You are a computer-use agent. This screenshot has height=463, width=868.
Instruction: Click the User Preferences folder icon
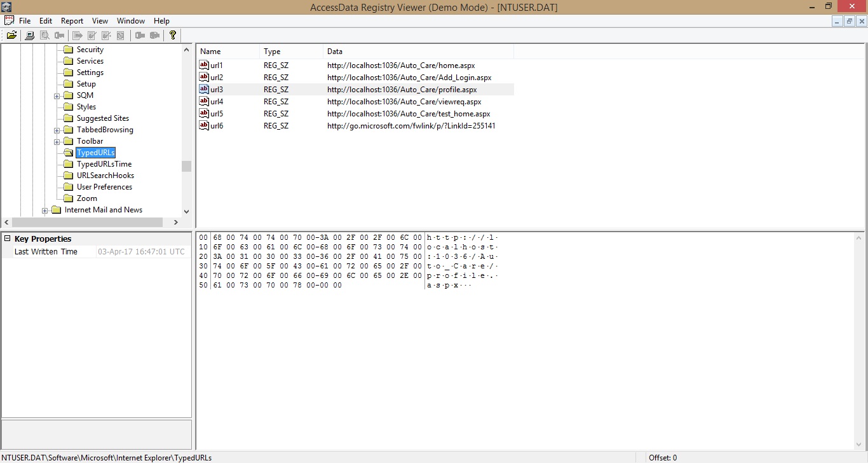69,187
